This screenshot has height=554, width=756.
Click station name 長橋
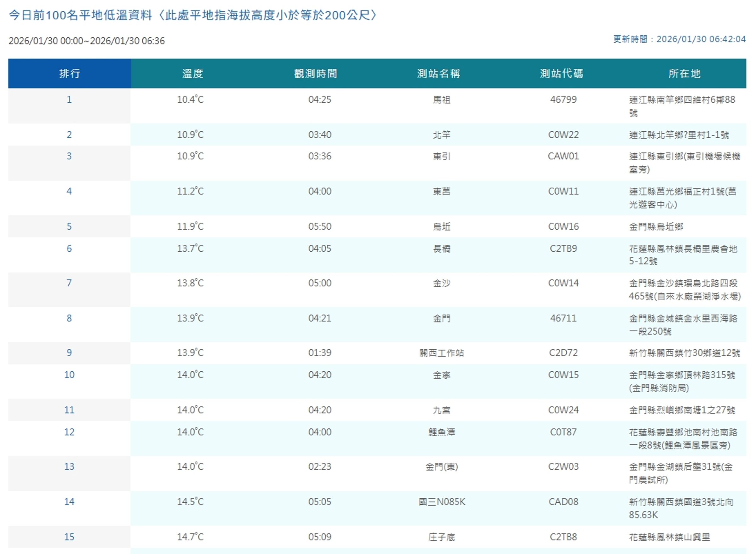[x=441, y=249]
